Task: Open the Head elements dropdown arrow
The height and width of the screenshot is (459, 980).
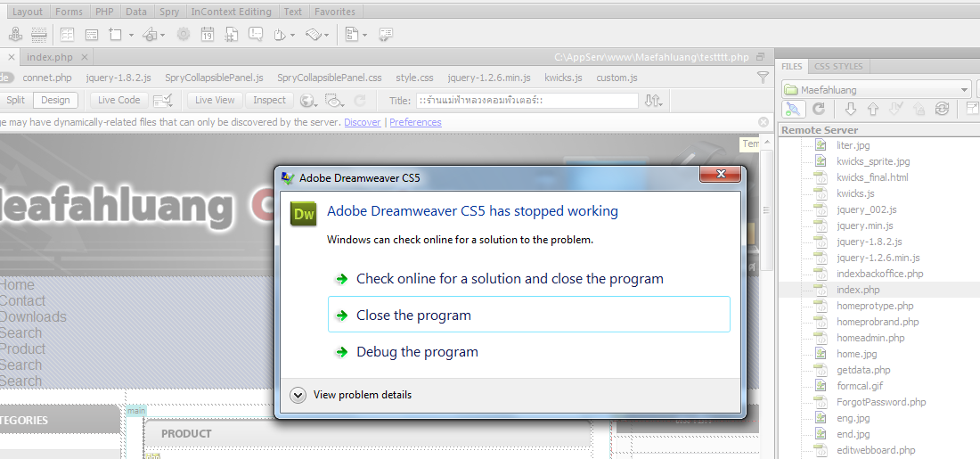Action: click(292, 35)
